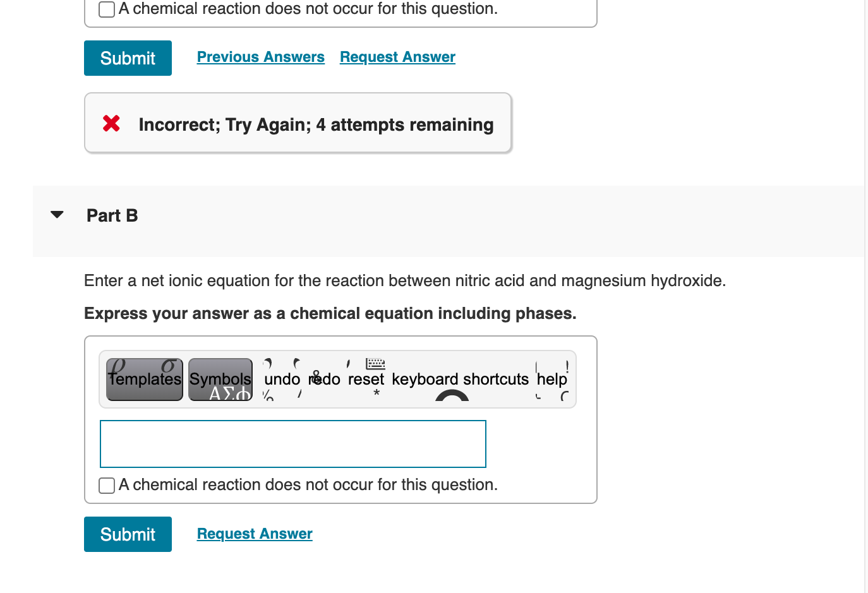The height and width of the screenshot is (593, 868).
Task: Click the redo icon in the answer toolbar
Action: pyautogui.click(x=324, y=379)
